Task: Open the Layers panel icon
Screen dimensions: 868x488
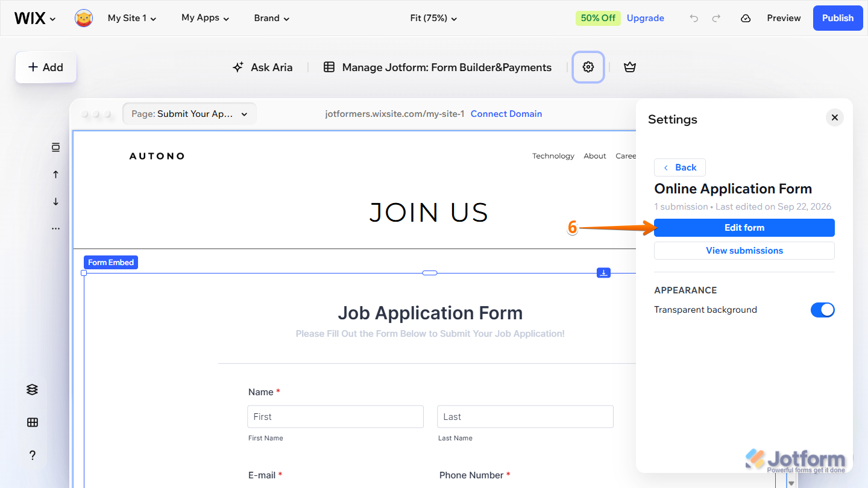Action: [x=33, y=390]
